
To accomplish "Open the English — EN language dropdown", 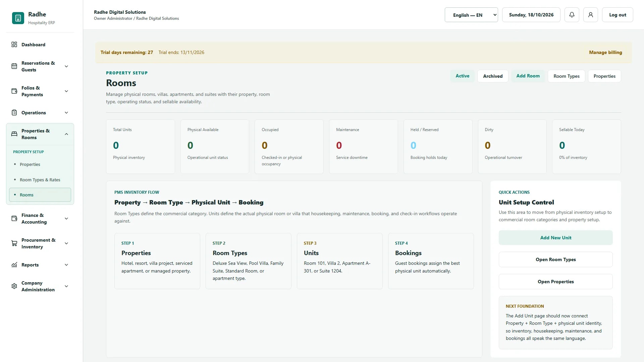I will click(x=471, y=15).
